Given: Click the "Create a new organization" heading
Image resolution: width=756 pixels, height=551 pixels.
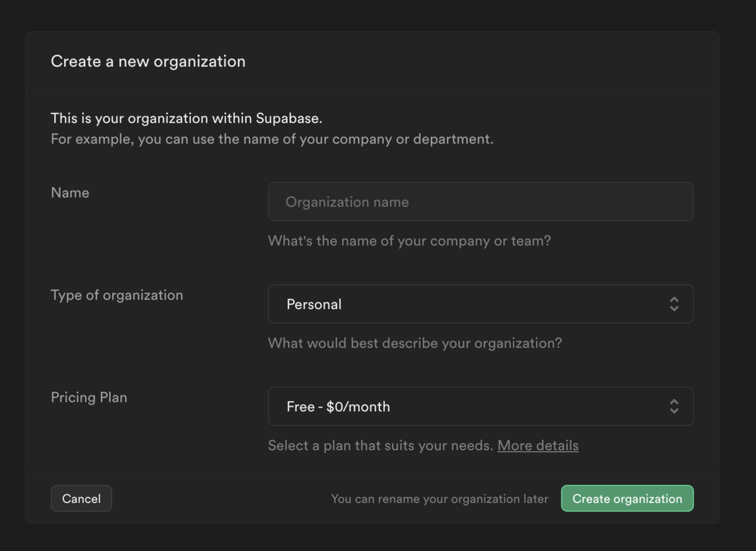Looking at the screenshot, I should point(148,62).
